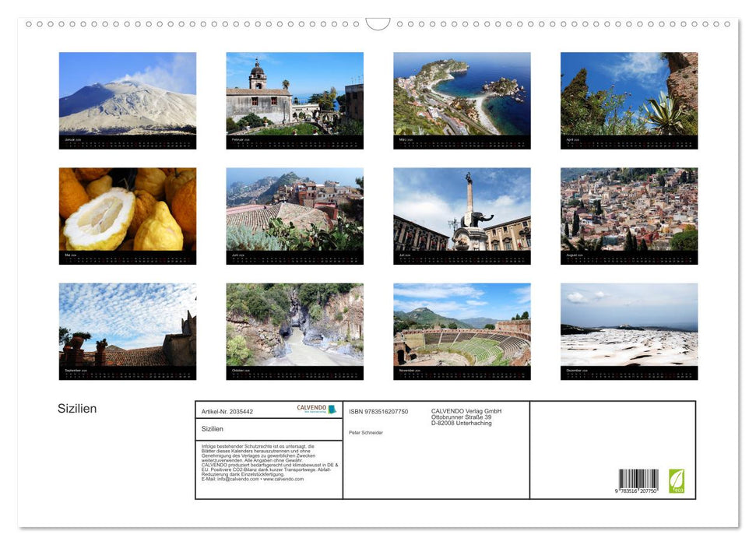Click the CALVENDO logo in the info box

pyautogui.click(x=316, y=409)
